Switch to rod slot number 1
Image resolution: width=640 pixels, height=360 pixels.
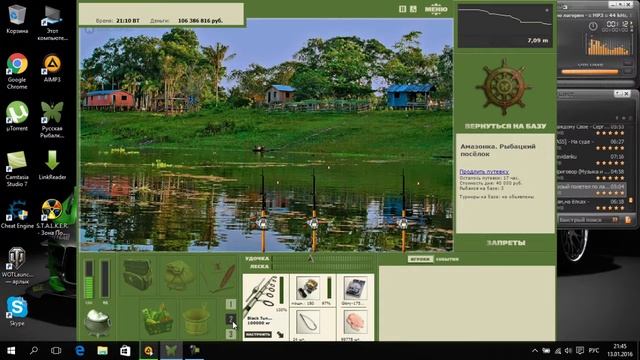point(231,304)
